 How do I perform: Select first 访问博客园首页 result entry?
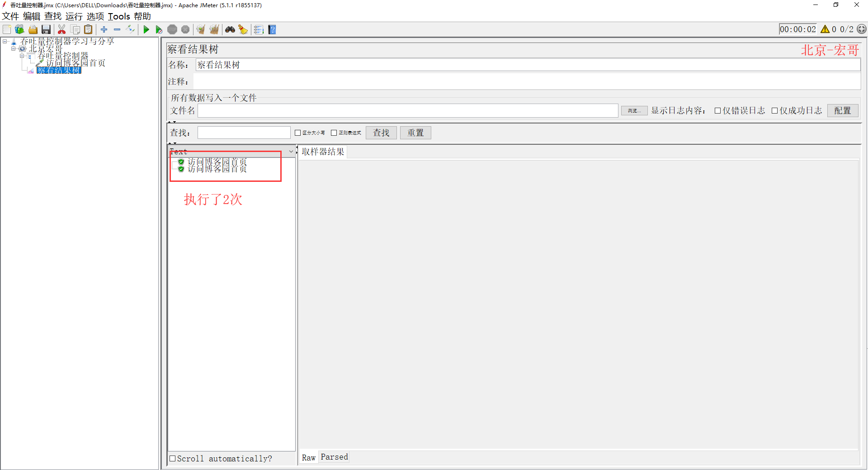tap(217, 161)
